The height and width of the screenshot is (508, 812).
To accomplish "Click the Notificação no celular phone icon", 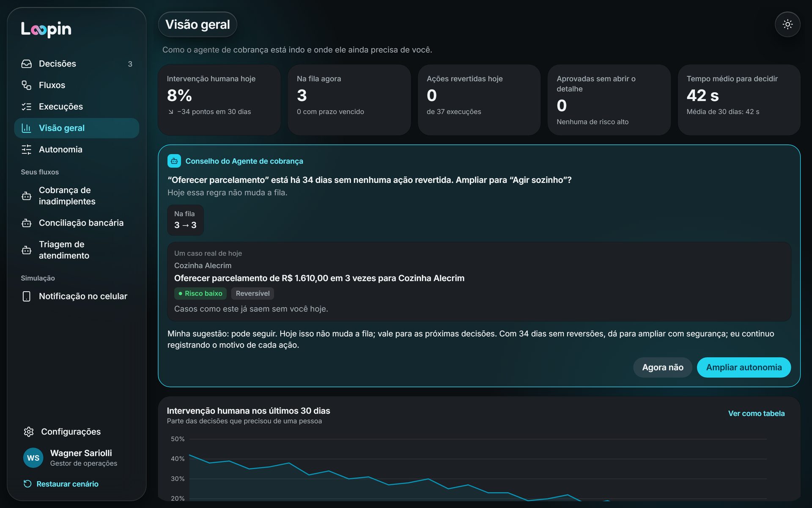I will click(x=27, y=296).
